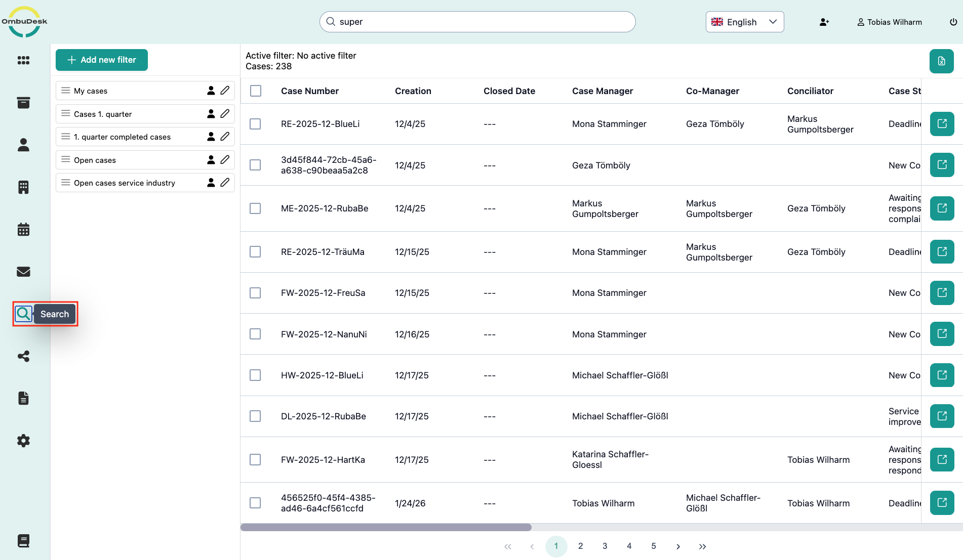The image size is (963, 560).
Task: Open case FW-2025-12-HartKa via its open icon
Action: (942, 460)
